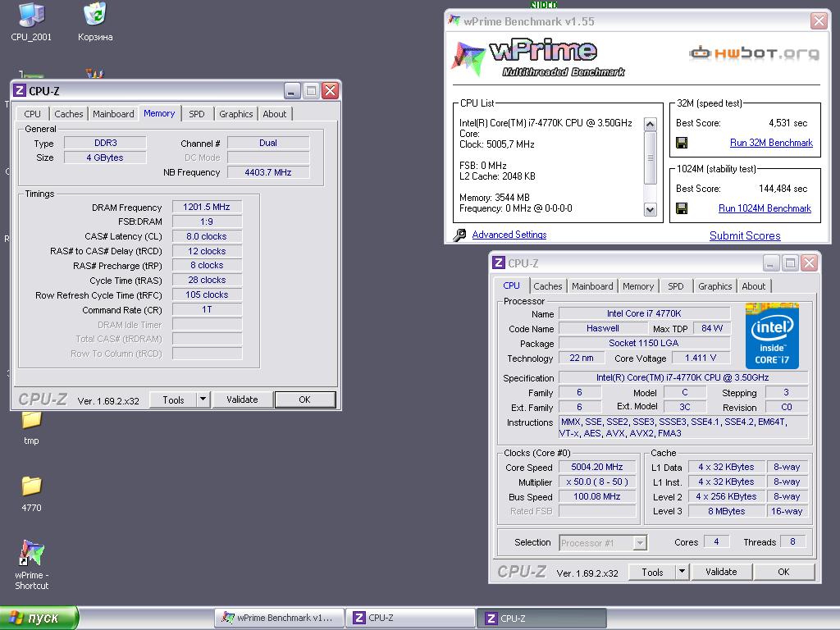Select SPD tab in processor CPU-Z window
Screen dimensions: 840x630
[676, 286]
